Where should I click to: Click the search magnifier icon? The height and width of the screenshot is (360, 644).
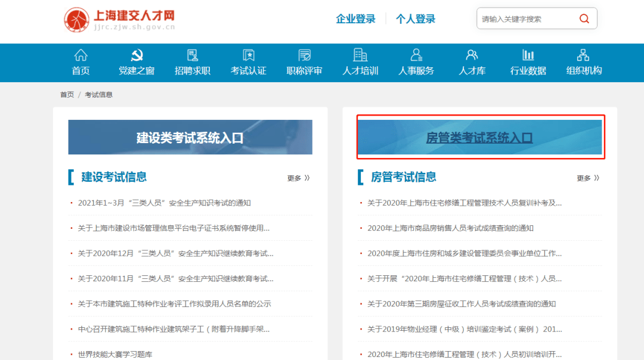[584, 18]
